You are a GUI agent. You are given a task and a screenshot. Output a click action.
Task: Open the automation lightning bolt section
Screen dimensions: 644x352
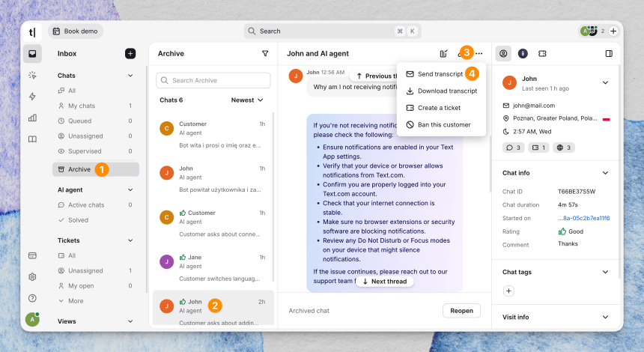tap(32, 97)
